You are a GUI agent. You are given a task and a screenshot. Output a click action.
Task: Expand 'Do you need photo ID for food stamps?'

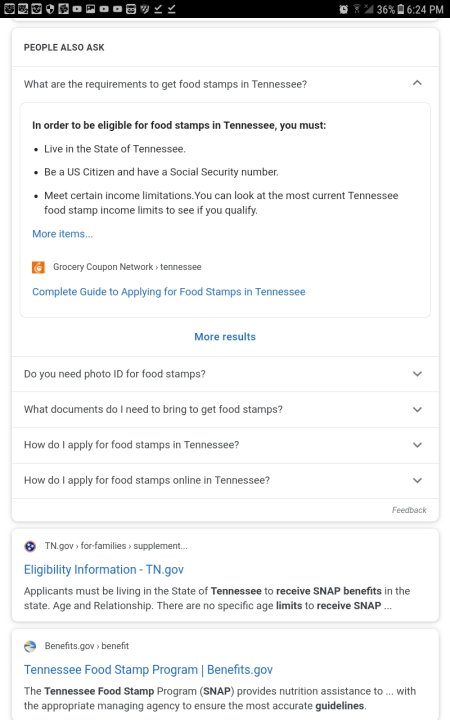coord(225,374)
